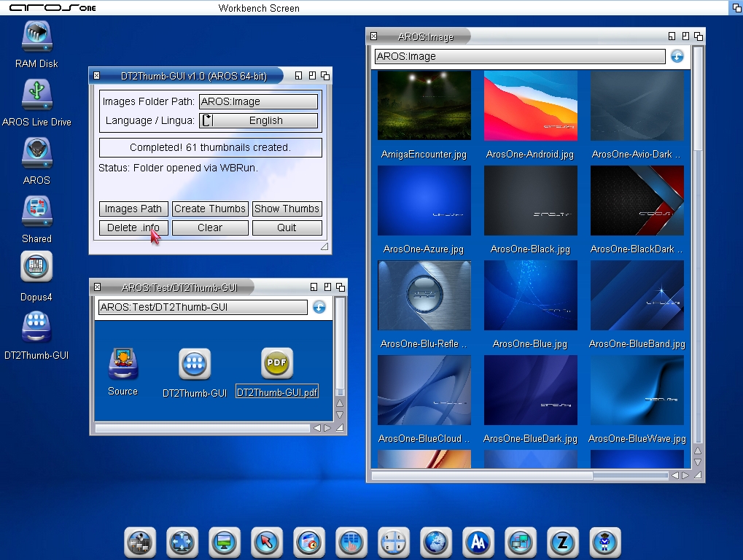Click the Workbench Screen title text
Viewport: 743px width, 560px height.
coord(259,8)
